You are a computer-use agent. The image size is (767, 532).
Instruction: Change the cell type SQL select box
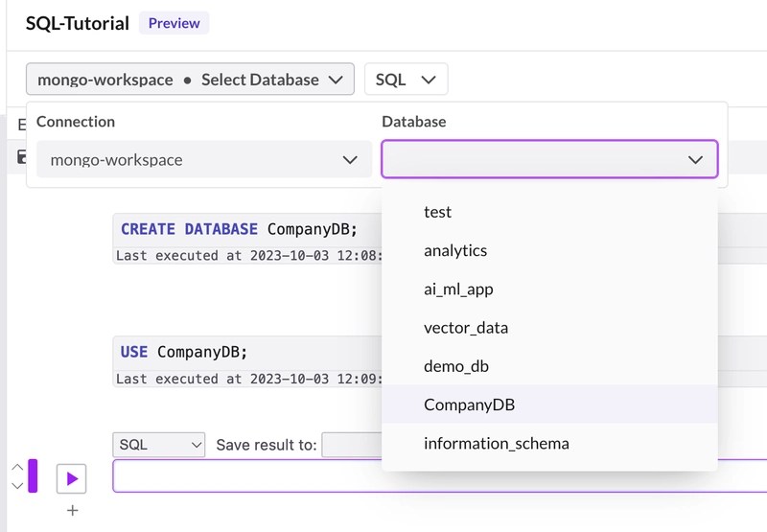[160, 445]
